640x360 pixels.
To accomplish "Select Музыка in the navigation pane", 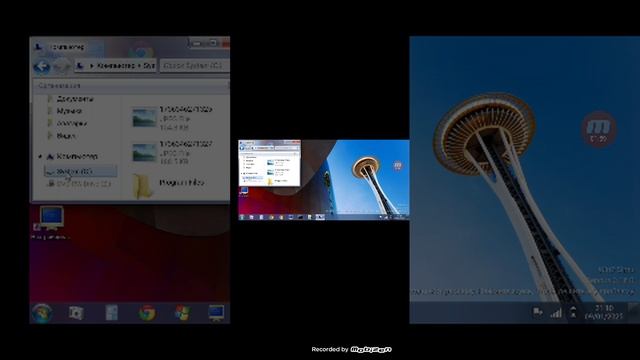I will click(x=65, y=111).
